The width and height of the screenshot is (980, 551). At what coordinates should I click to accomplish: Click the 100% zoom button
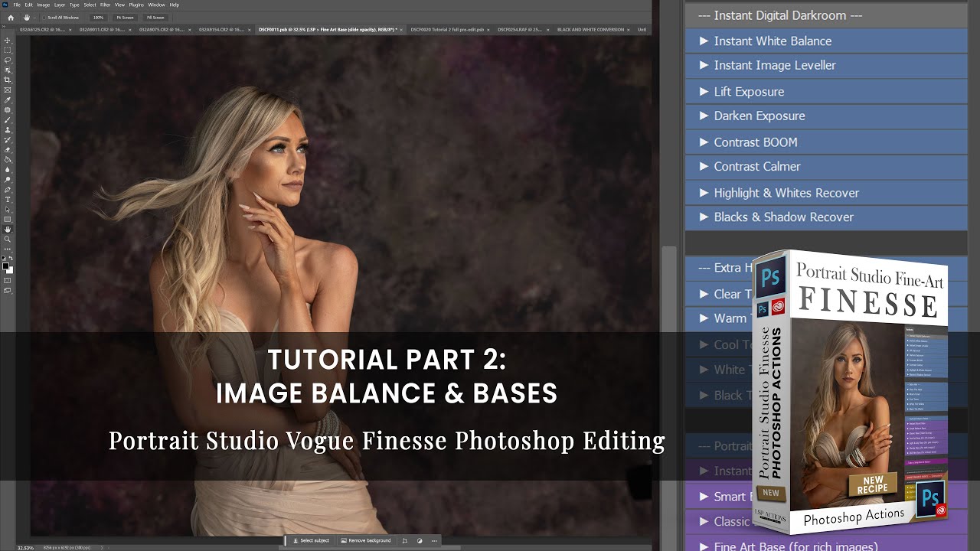point(98,17)
